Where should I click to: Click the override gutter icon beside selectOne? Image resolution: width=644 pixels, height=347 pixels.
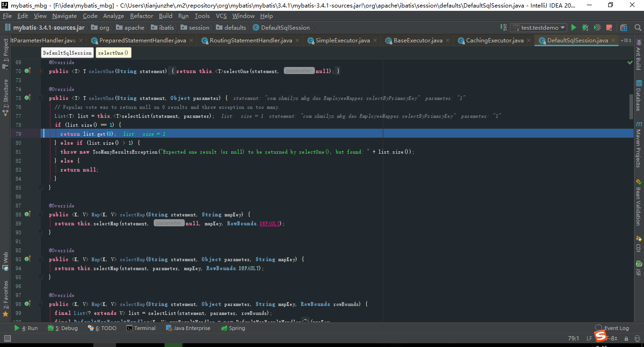27,71
